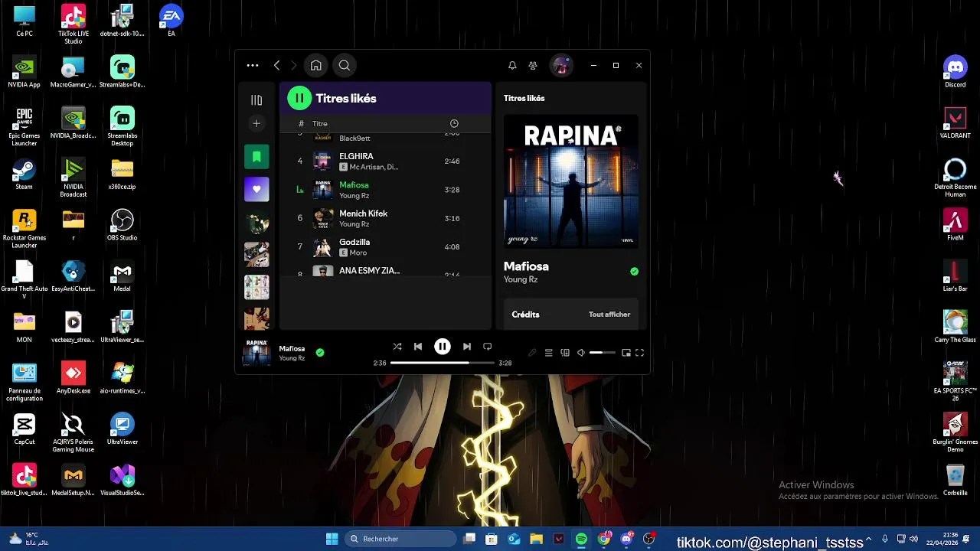The height and width of the screenshot is (551, 980).
Task: Open artist Young Rz in right panel
Action: pyautogui.click(x=521, y=279)
